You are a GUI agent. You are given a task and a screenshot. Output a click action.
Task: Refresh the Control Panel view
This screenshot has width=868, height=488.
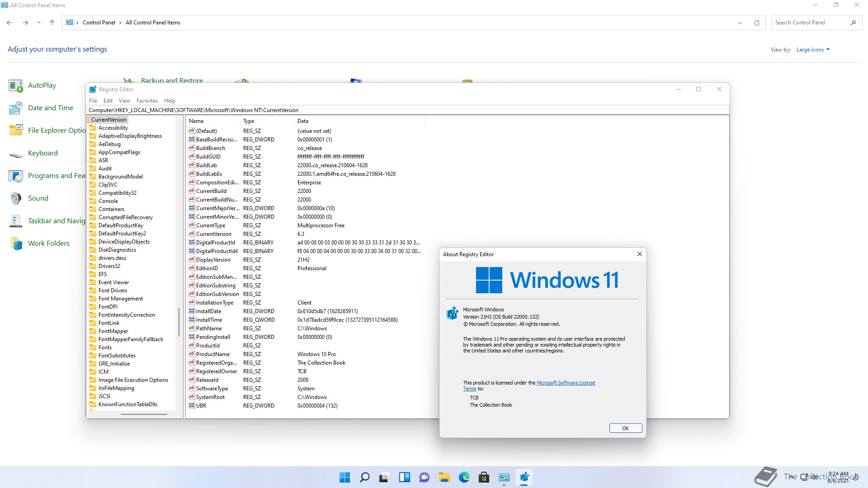756,23
